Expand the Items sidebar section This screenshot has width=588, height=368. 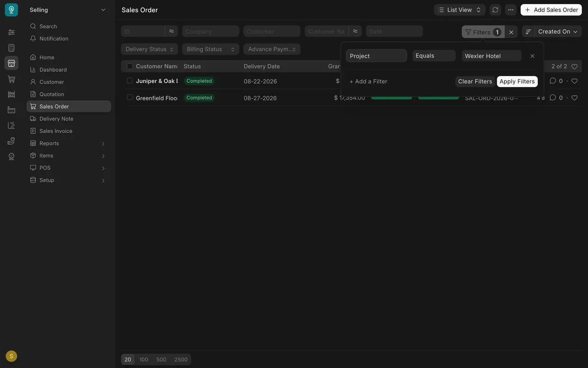click(x=69, y=155)
